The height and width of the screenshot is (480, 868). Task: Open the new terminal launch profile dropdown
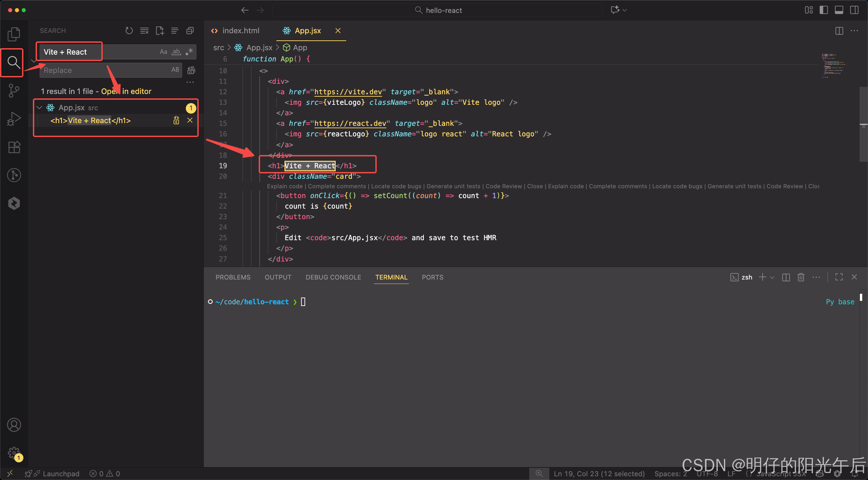point(772,277)
